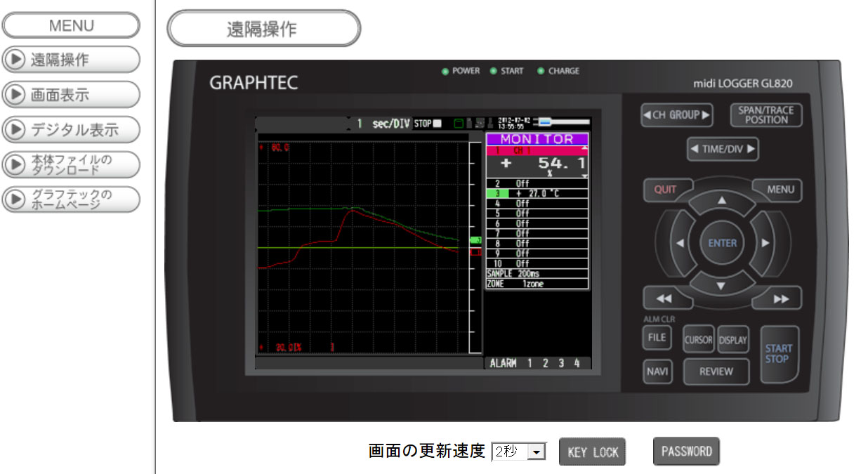Image resolution: width=868 pixels, height=474 pixels.
Task: Click the up arrow direction key
Action: click(721, 202)
